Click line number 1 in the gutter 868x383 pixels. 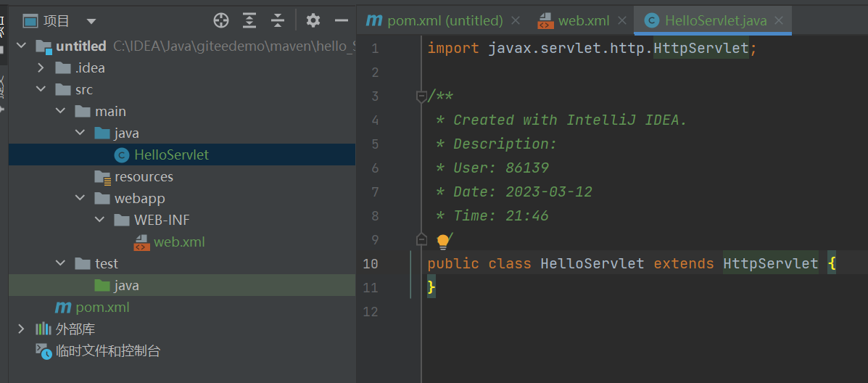coord(376,49)
